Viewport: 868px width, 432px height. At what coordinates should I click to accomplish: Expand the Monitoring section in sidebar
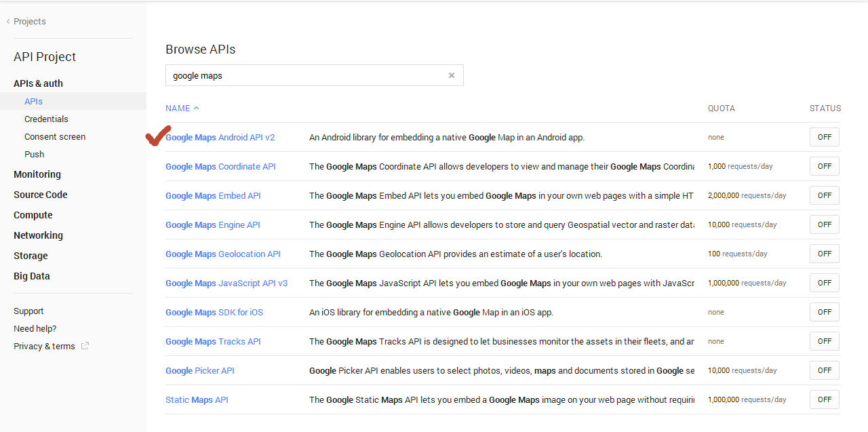pyautogui.click(x=37, y=174)
